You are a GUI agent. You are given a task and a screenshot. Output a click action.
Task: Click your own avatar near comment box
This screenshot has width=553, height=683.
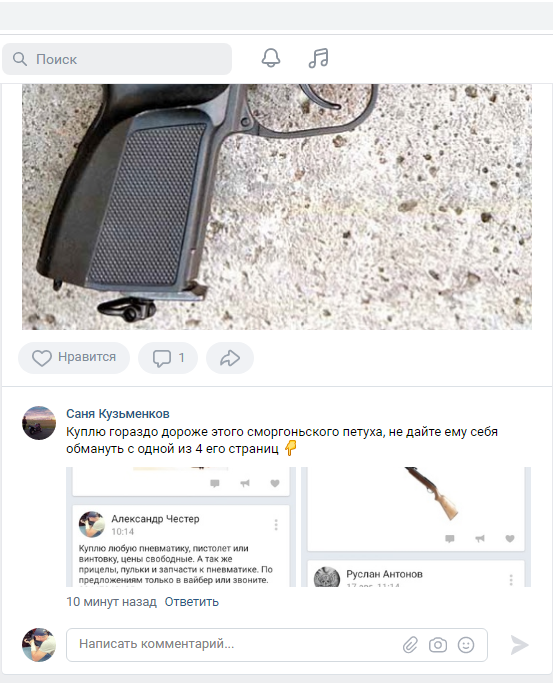pos(39,645)
